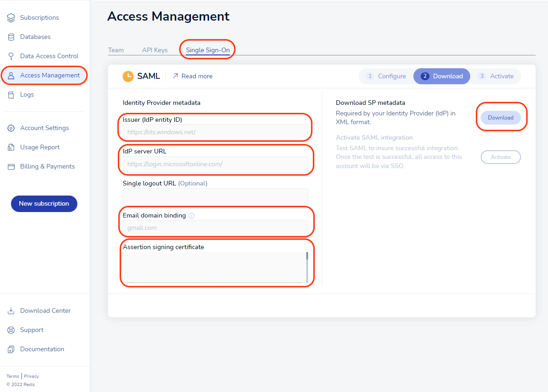This screenshot has height=392, width=548.
Task: Go to the Activate step
Action: point(496,76)
